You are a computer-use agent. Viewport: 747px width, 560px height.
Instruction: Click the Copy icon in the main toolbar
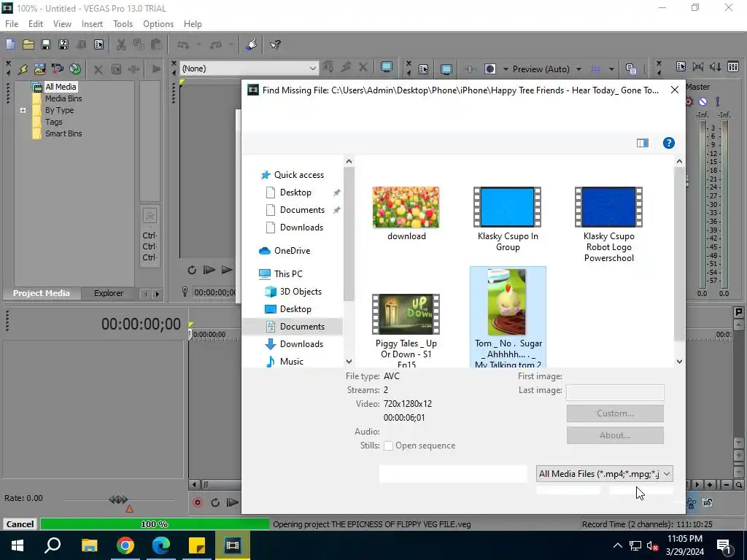pyautogui.click(x=139, y=44)
